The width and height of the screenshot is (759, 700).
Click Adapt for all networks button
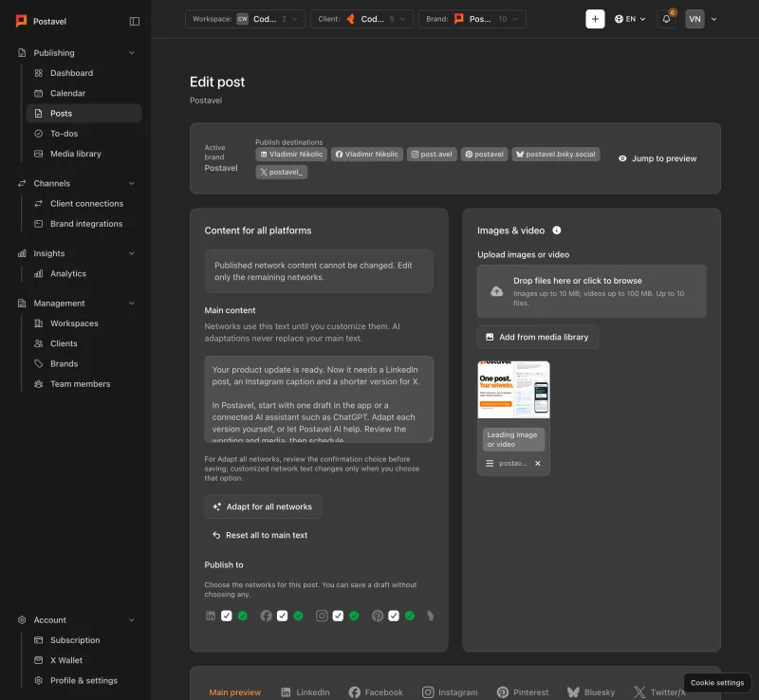point(264,507)
